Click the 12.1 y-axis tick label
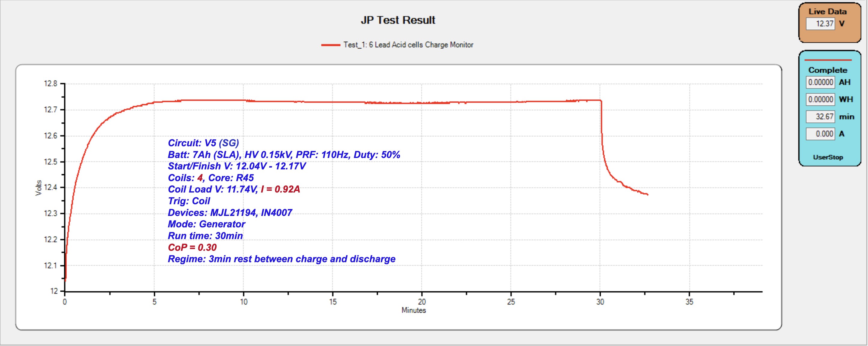Image resolution: width=868 pixels, height=346 pixels. (50, 266)
